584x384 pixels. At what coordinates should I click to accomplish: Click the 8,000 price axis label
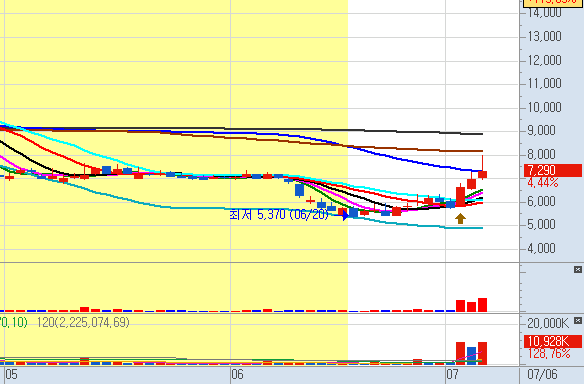pos(542,154)
